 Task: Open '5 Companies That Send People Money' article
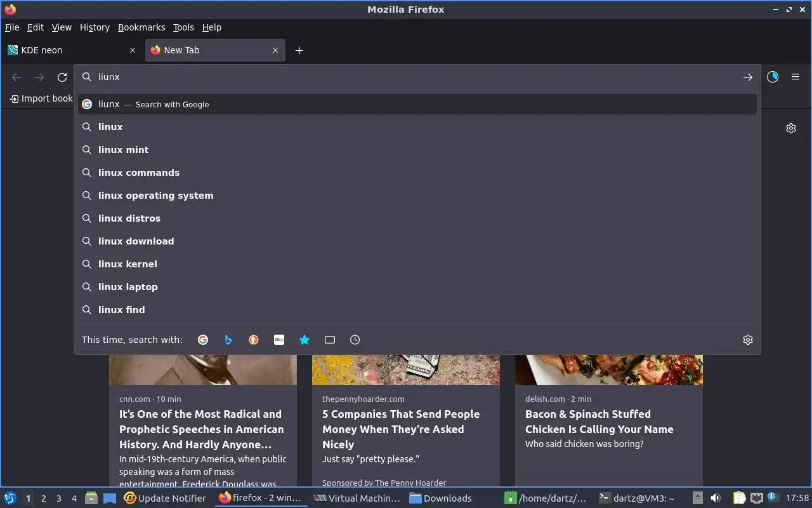[401, 429]
